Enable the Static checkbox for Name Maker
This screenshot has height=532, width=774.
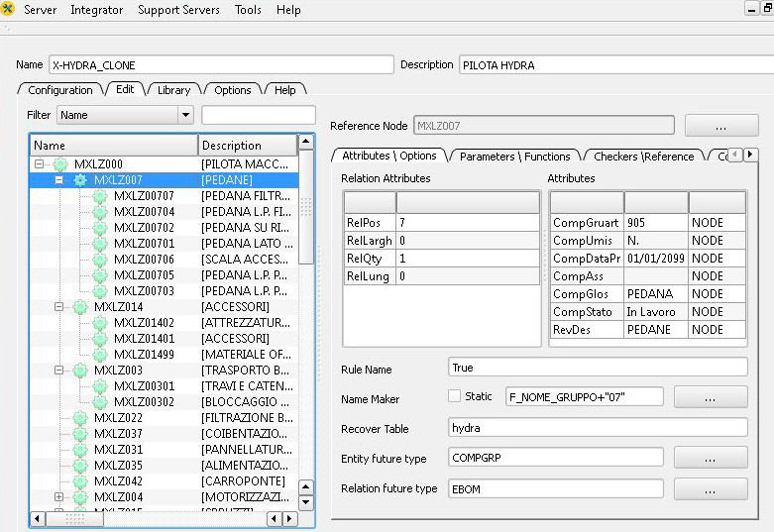click(455, 396)
